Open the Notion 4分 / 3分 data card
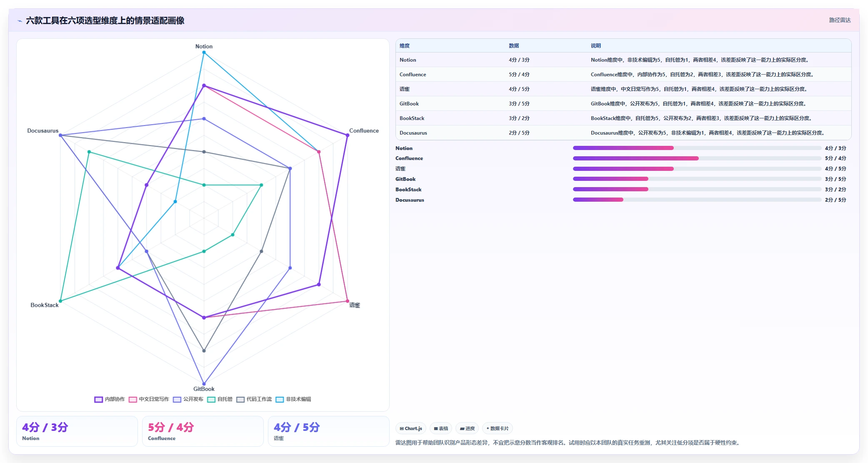 click(77, 431)
